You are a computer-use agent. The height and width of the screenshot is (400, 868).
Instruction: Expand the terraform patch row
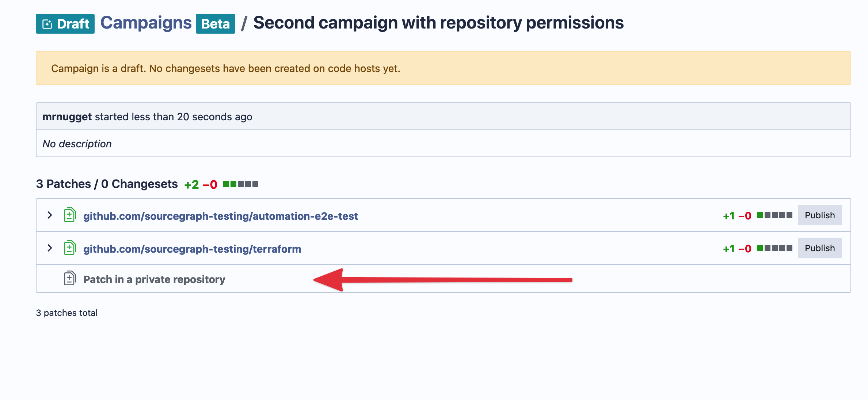[50, 248]
